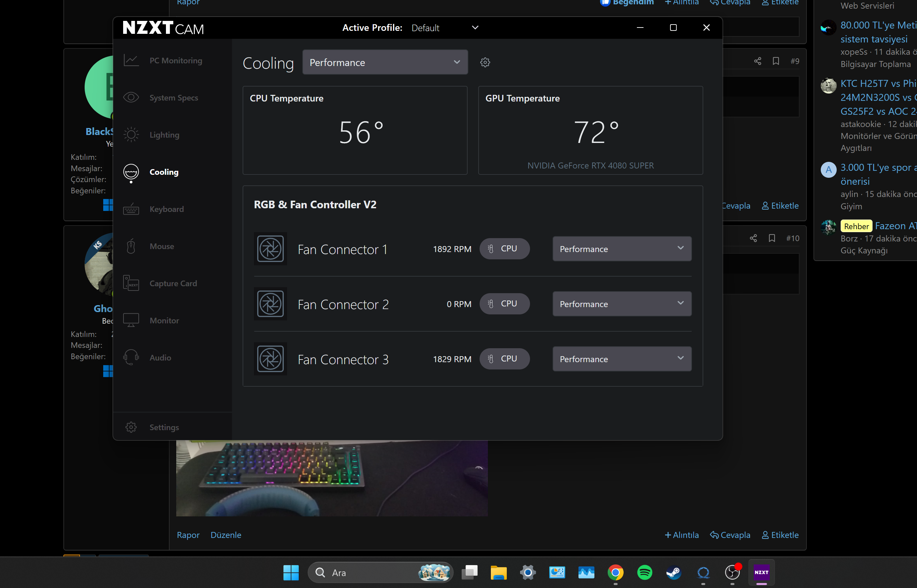Click Cevapla below the keyboard photo post
Image resolution: width=917 pixels, height=588 pixels.
[730, 535]
